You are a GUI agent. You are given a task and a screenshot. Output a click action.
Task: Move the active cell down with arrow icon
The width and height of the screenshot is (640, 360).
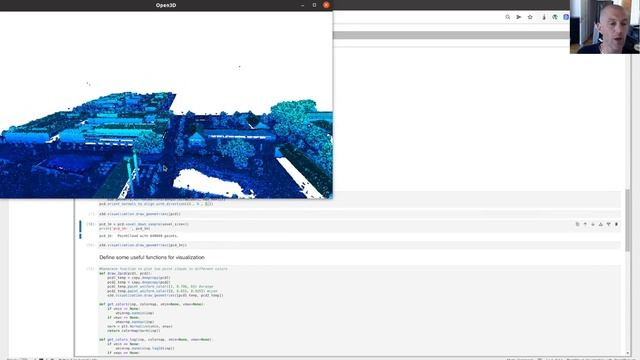[x=593, y=224]
